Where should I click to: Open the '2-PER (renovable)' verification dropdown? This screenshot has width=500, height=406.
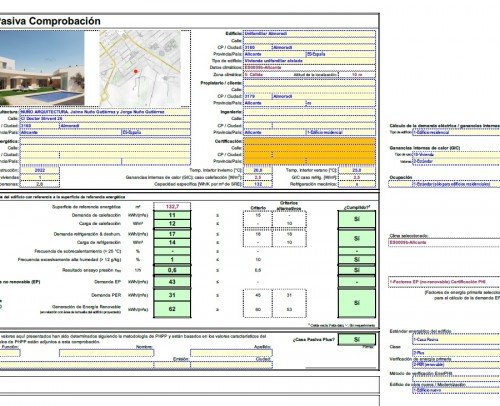click(x=456, y=365)
